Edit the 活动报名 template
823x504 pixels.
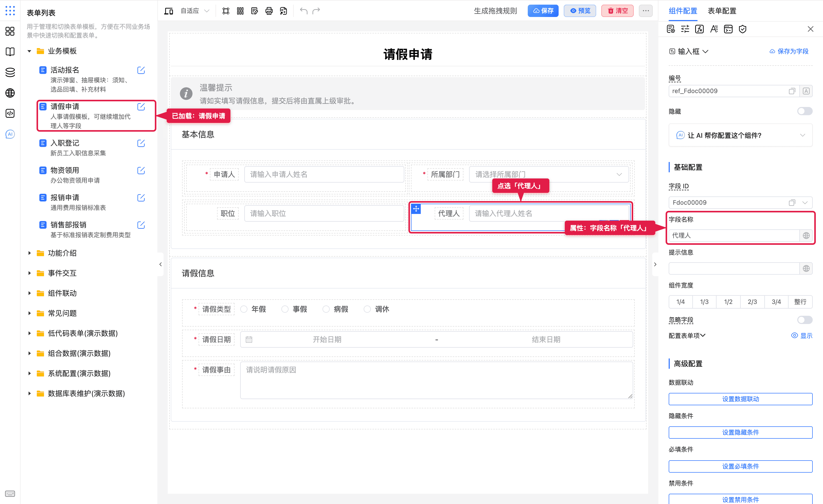[x=141, y=70]
